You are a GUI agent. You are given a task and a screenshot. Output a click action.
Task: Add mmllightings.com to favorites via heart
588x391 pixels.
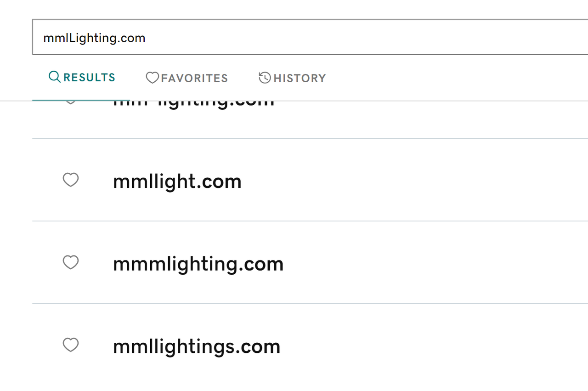click(x=71, y=345)
